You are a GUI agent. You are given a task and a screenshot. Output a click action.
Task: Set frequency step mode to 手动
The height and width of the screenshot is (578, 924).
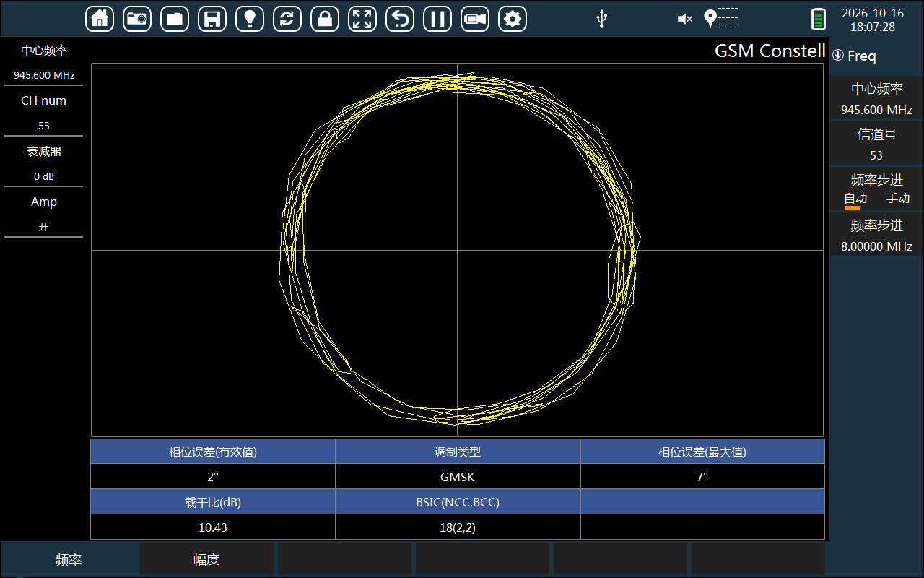click(x=898, y=199)
